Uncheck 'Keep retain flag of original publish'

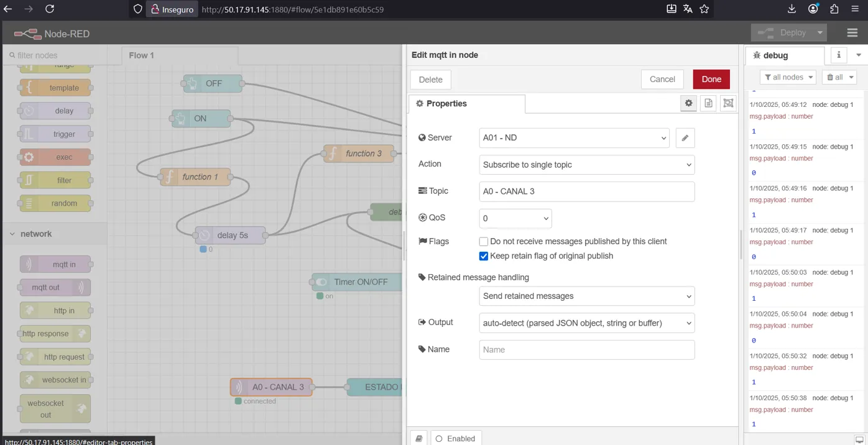point(484,256)
